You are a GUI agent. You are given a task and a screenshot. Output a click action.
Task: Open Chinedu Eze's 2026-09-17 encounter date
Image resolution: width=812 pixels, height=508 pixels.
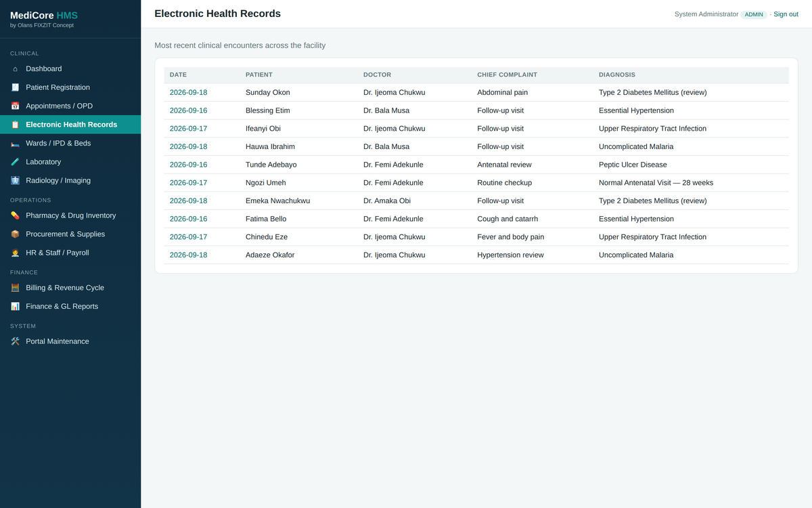[188, 237]
